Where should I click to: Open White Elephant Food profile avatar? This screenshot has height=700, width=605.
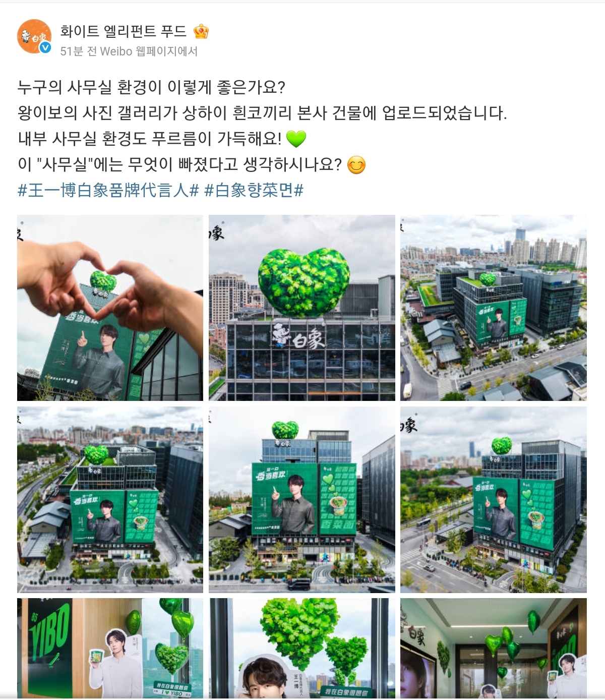click(34, 36)
